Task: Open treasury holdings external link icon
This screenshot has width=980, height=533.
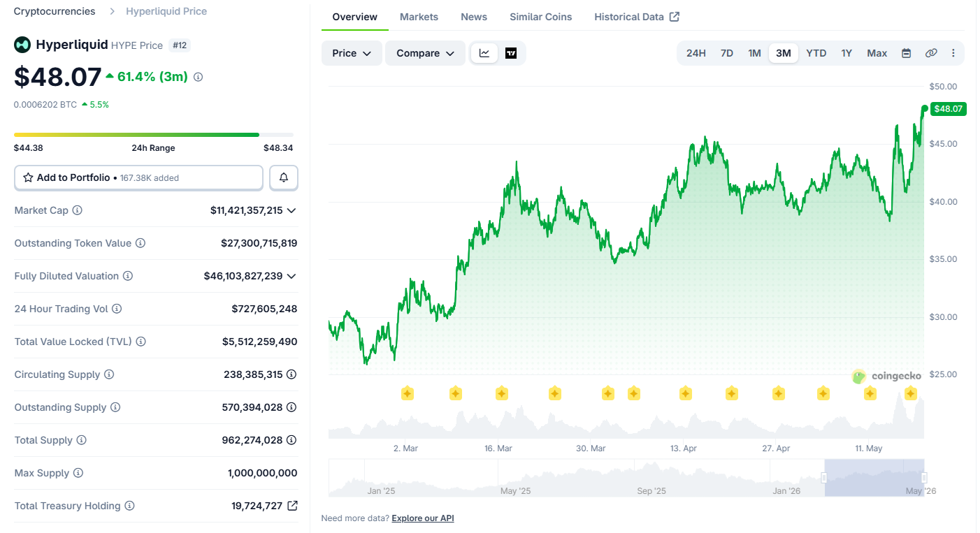Action: point(292,506)
